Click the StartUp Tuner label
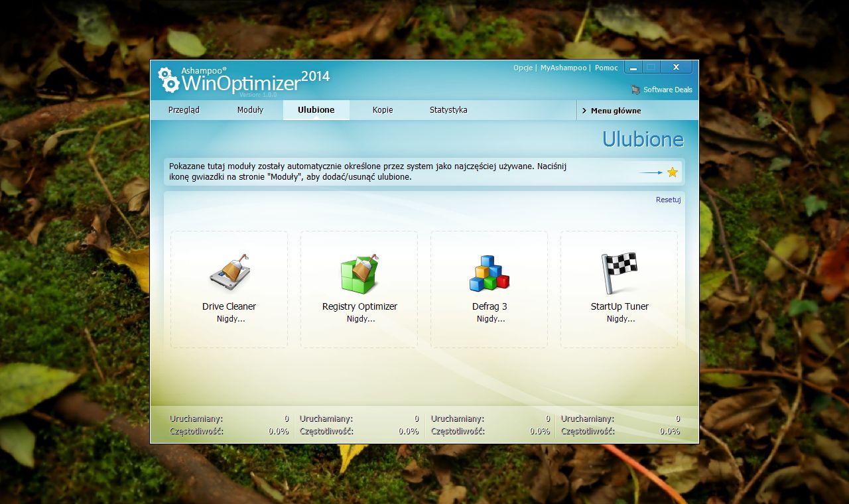The width and height of the screenshot is (849, 504). 620,306
